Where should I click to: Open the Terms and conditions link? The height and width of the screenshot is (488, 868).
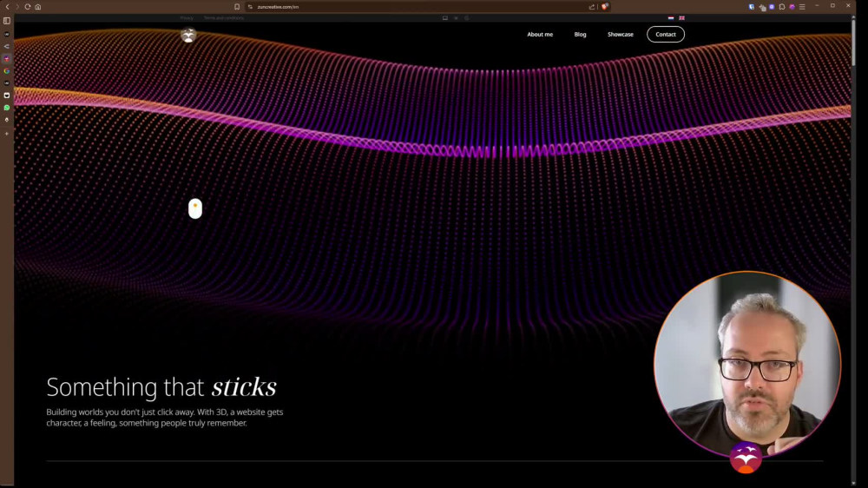click(224, 18)
